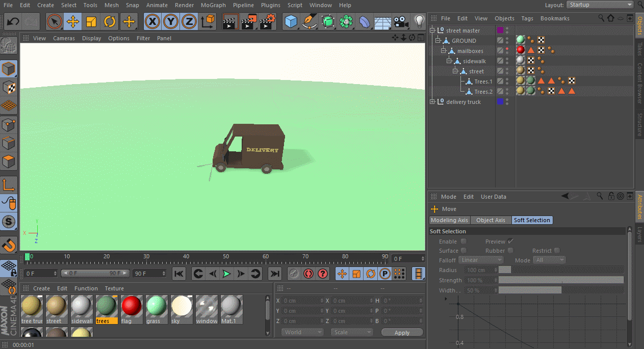Viewport: 644px width, 349px height.
Task: Click the Apply button
Action: click(402, 332)
